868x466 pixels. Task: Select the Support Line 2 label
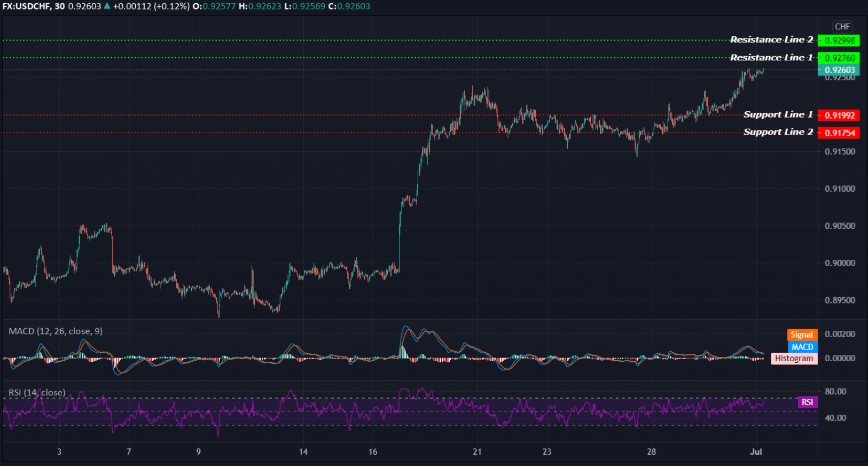(x=778, y=132)
